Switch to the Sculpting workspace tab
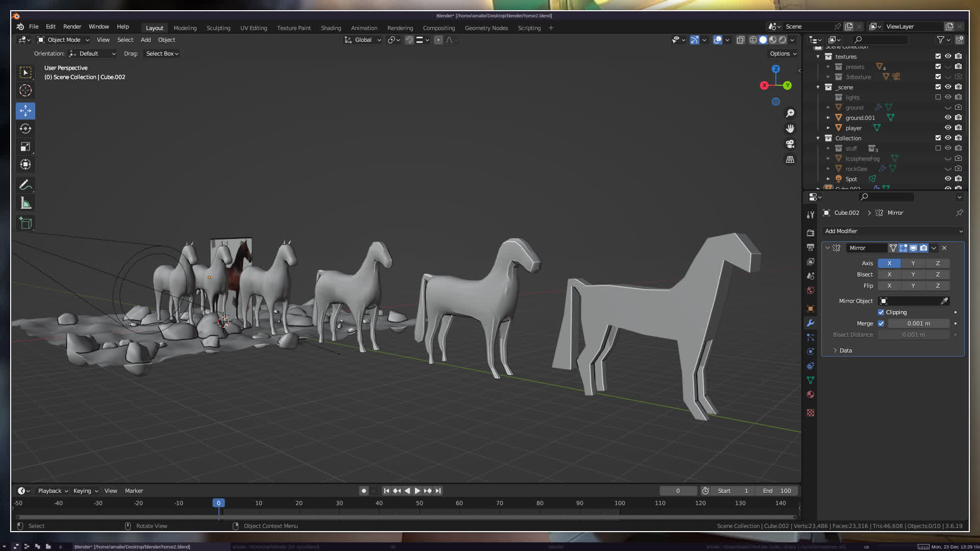 coord(218,28)
